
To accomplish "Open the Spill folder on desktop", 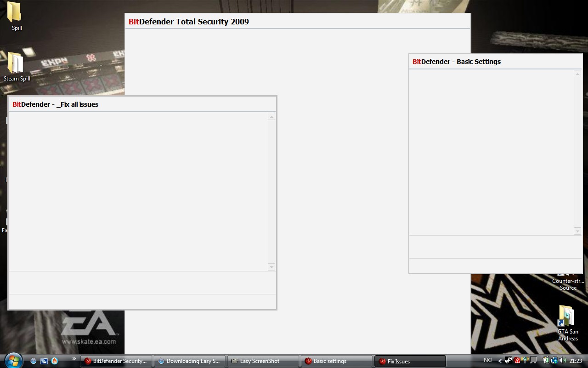I will 17,17.
